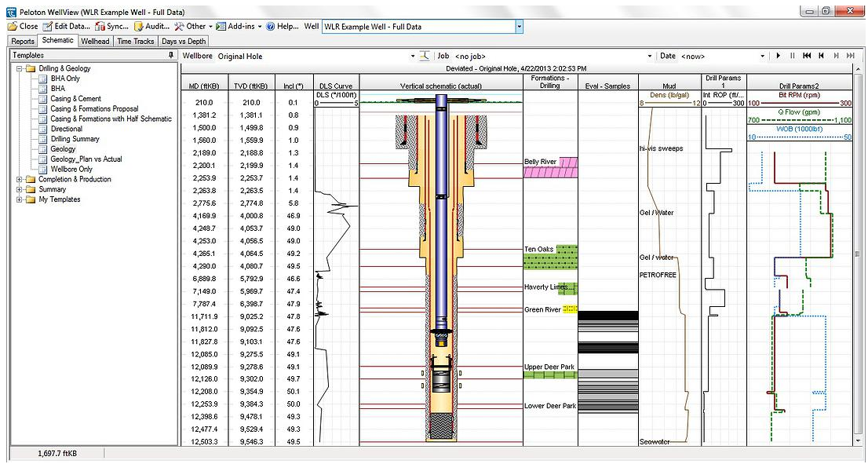Click the BHA Only template icon

point(42,79)
